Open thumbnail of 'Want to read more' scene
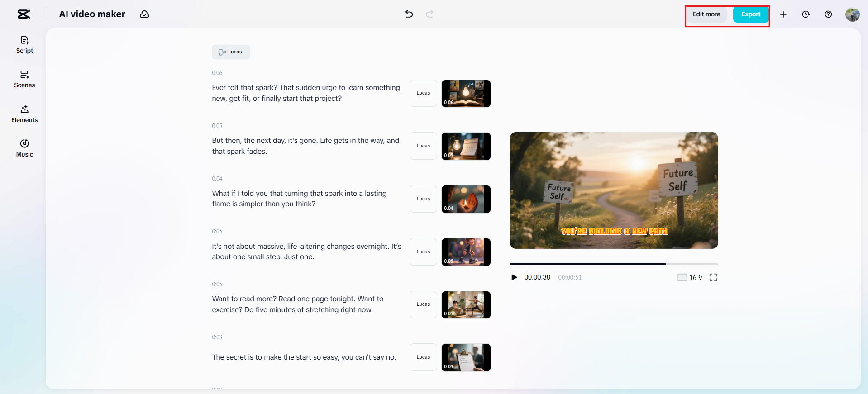The height and width of the screenshot is (394, 868). 466,305
